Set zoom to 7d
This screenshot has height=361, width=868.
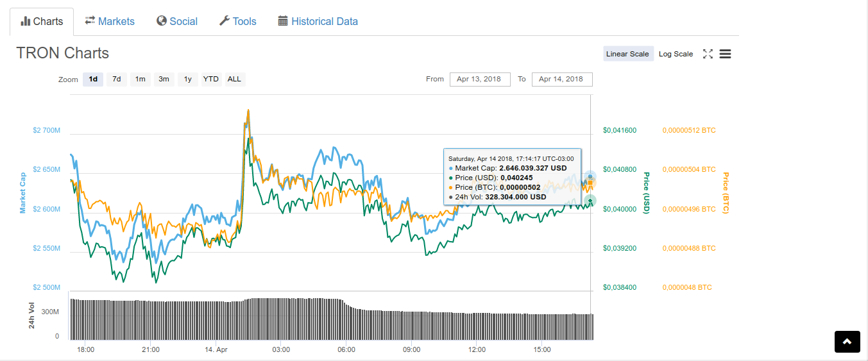point(117,80)
